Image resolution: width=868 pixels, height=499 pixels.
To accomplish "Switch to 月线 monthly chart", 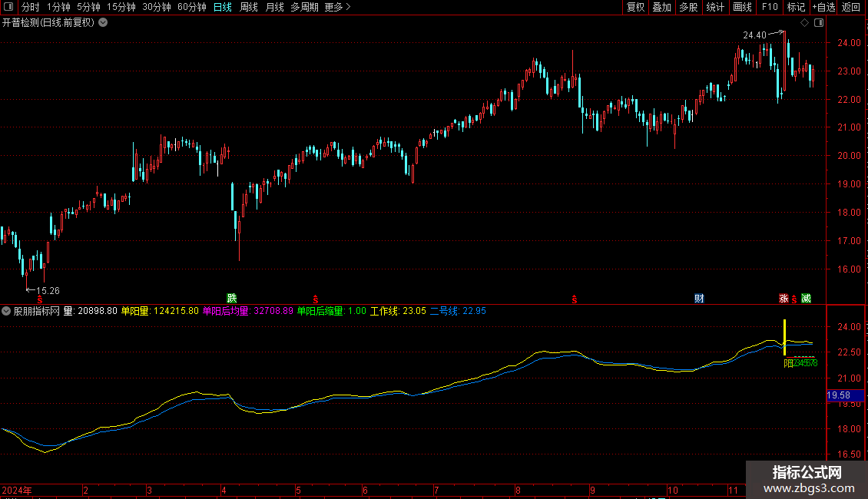I will (x=274, y=7).
